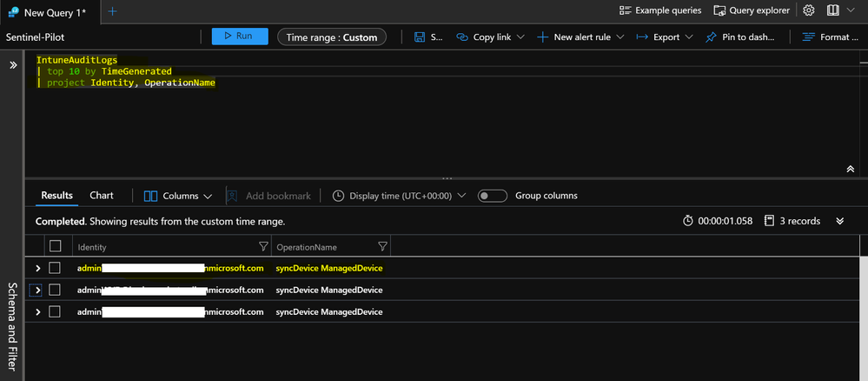Image resolution: width=868 pixels, height=381 pixels.
Task: Expand the third result row
Action: 37,312
